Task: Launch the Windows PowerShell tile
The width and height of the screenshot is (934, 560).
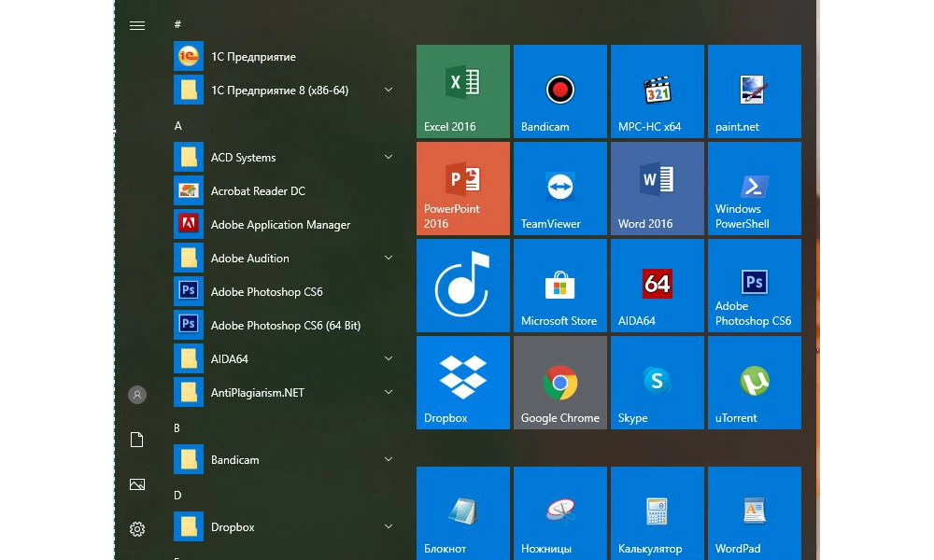Action: (754, 188)
